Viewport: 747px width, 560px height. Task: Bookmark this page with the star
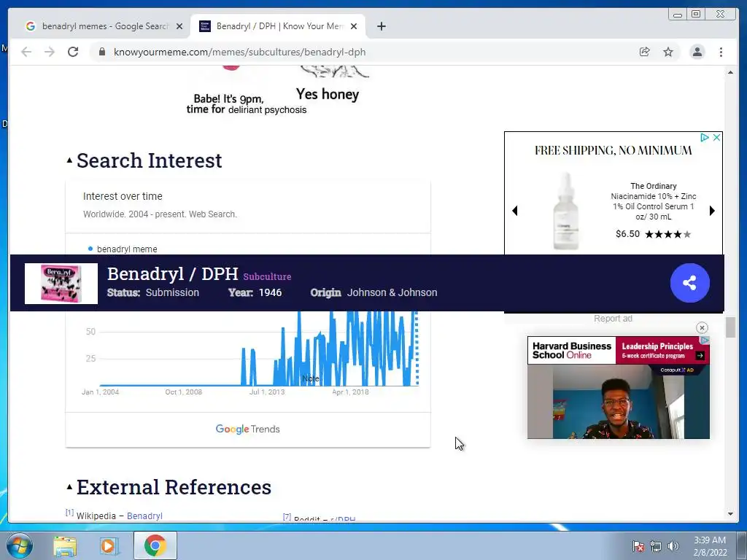[x=668, y=52]
